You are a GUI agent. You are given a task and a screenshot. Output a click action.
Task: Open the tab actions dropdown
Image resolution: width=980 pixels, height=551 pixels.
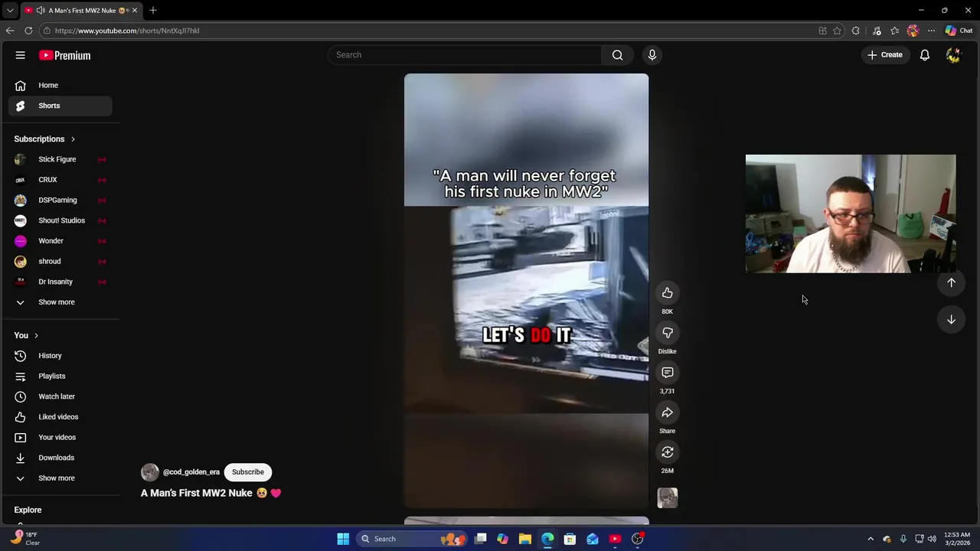click(10, 11)
